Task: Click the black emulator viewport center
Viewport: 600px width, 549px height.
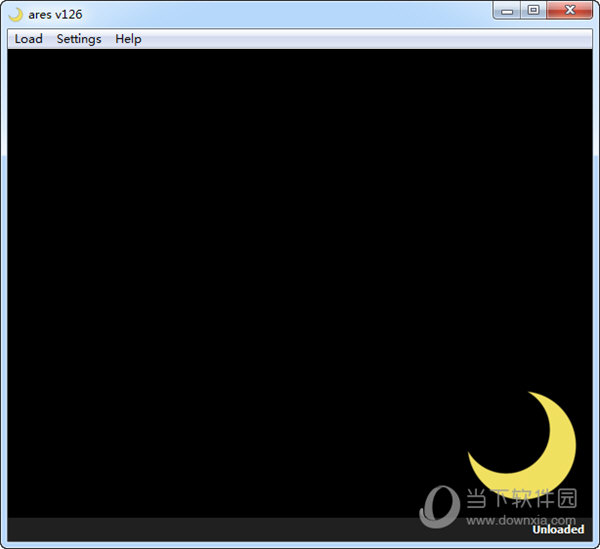Action: [x=300, y=283]
